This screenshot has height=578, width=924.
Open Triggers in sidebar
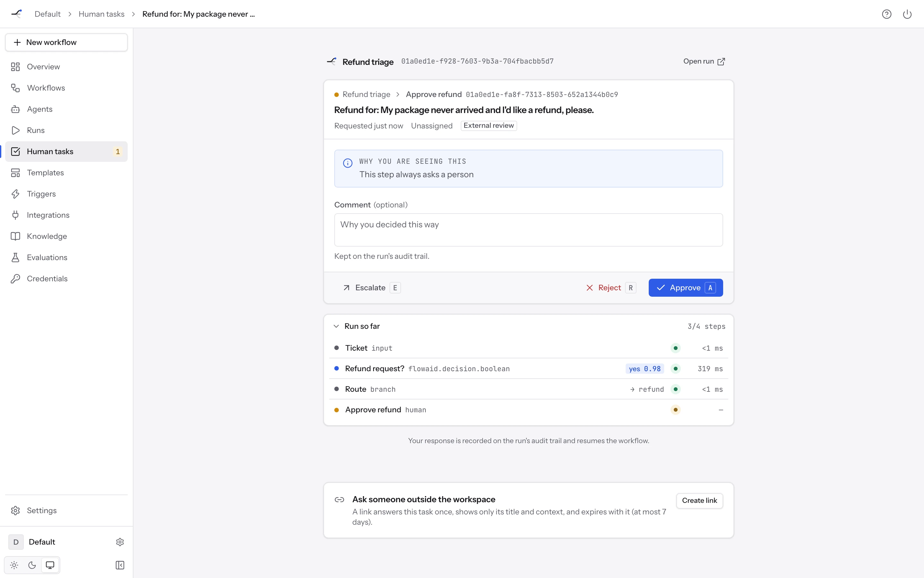click(66, 194)
